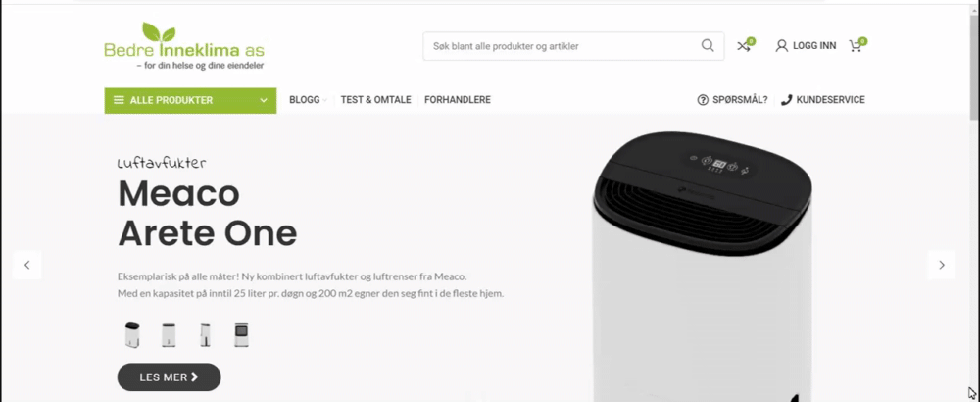980x402 pixels.
Task: Click the search magnifier icon
Action: pyautogui.click(x=708, y=46)
